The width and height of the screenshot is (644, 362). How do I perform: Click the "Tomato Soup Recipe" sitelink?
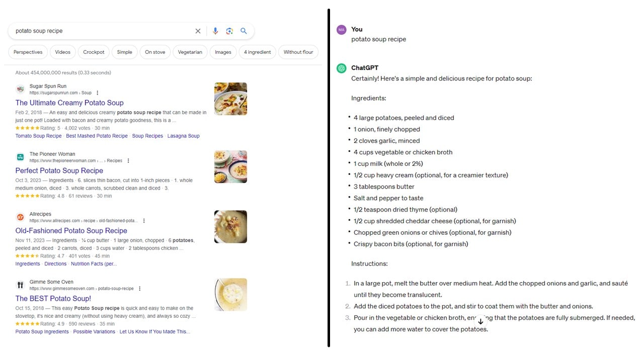tap(38, 136)
